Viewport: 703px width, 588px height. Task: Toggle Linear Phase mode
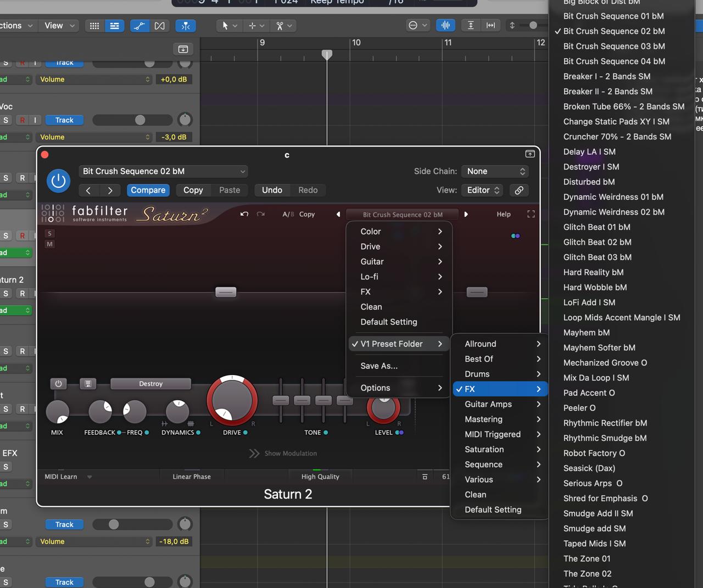coord(192,477)
